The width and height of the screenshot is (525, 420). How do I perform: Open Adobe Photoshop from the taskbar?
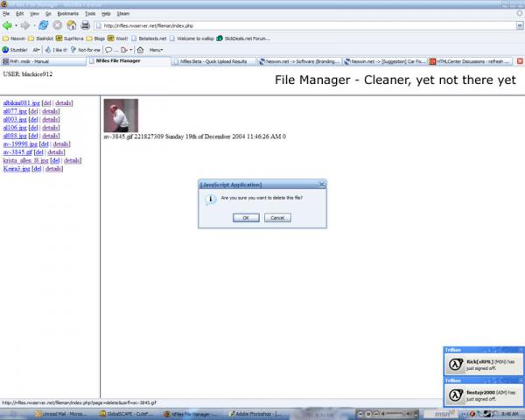point(255,414)
